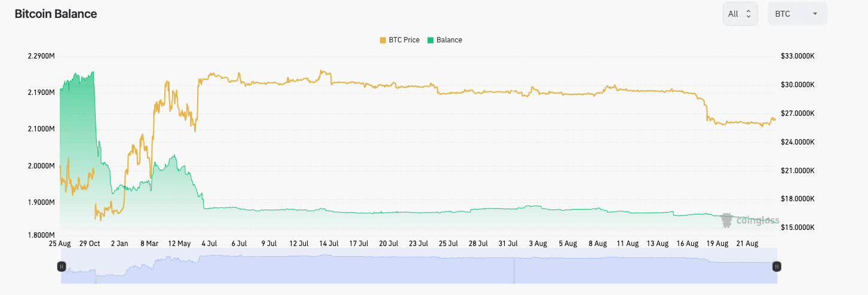Viewport: 868px width, 295px height.
Task: Click the 2.2900M balance axis label
Action: (41, 56)
